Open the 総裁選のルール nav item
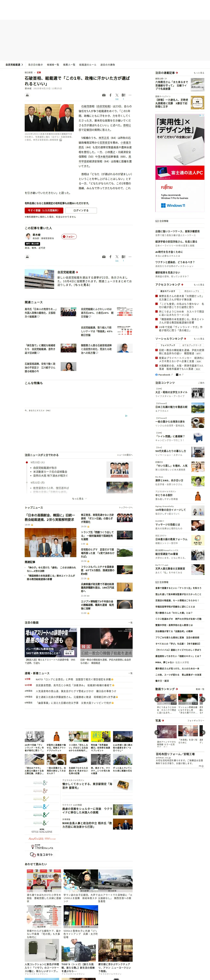 pos(88,65)
